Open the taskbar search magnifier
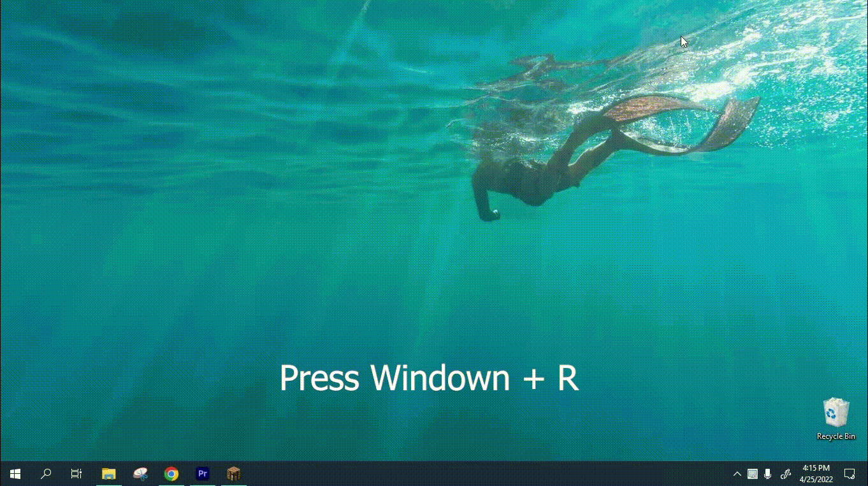This screenshot has width=868, height=486. pos(46,474)
